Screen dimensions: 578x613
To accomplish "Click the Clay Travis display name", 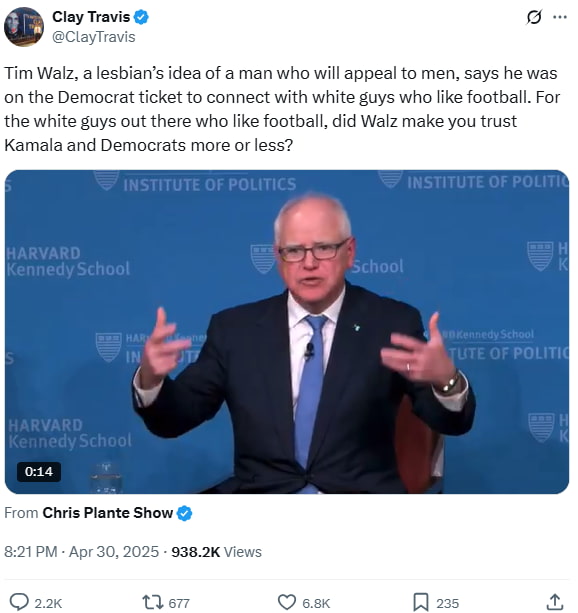I will tap(91, 17).
